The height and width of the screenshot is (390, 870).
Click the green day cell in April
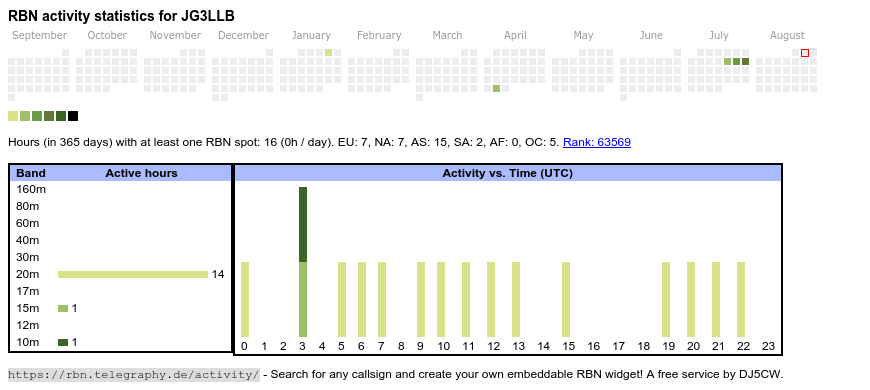pyautogui.click(x=497, y=88)
